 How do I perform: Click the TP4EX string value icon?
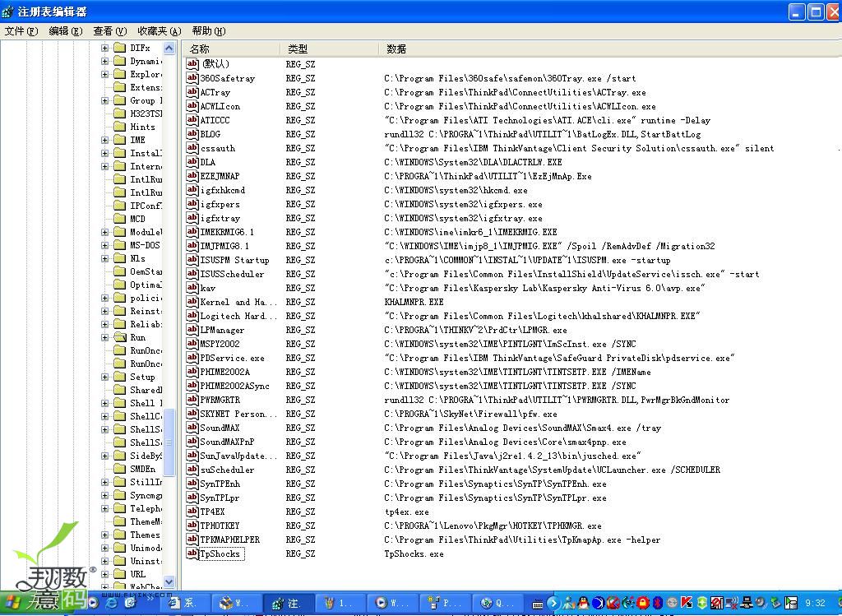point(192,512)
